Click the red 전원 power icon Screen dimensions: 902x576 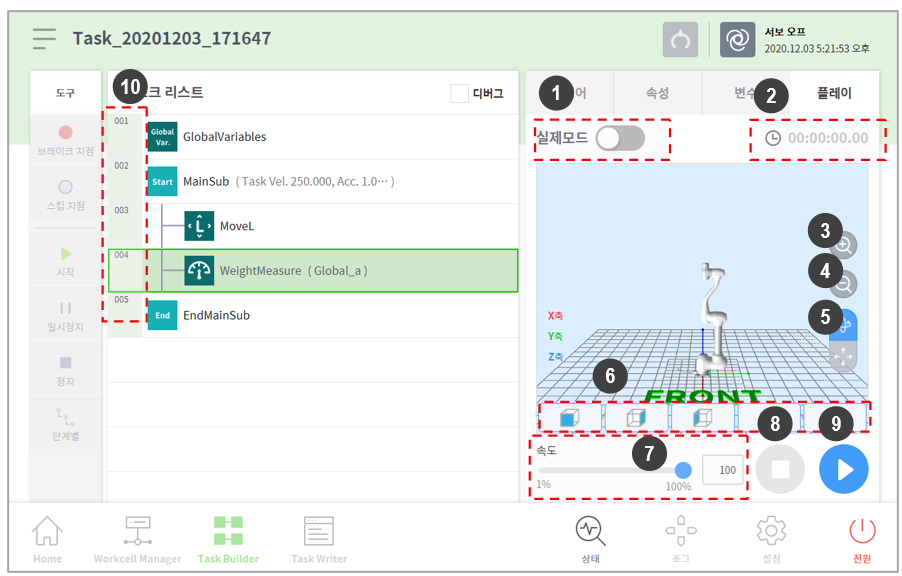coord(862,538)
